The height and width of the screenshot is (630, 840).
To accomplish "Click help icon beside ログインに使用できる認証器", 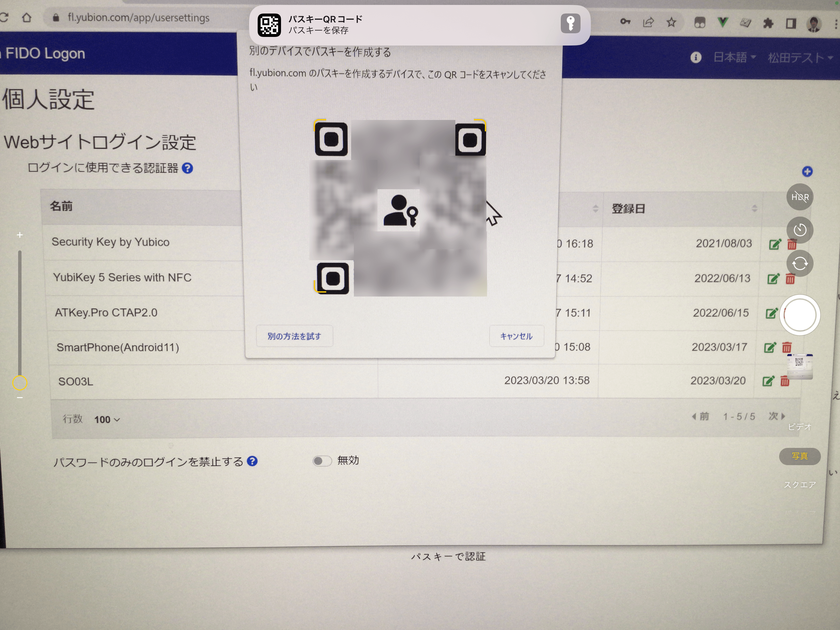I will [187, 168].
